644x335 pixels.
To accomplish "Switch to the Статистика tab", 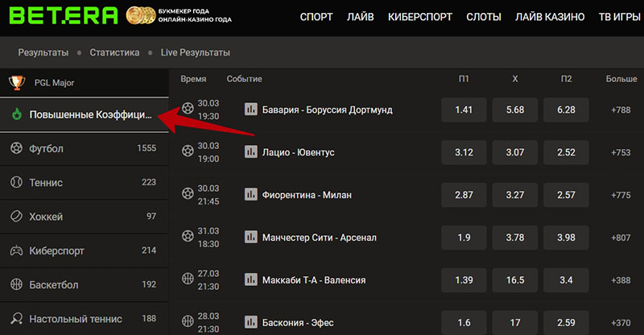I will click(x=114, y=52).
